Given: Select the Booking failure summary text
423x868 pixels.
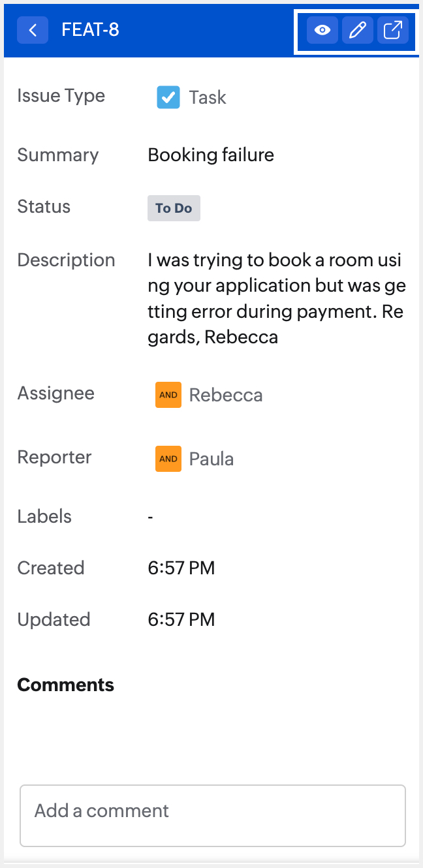Looking at the screenshot, I should (x=211, y=155).
